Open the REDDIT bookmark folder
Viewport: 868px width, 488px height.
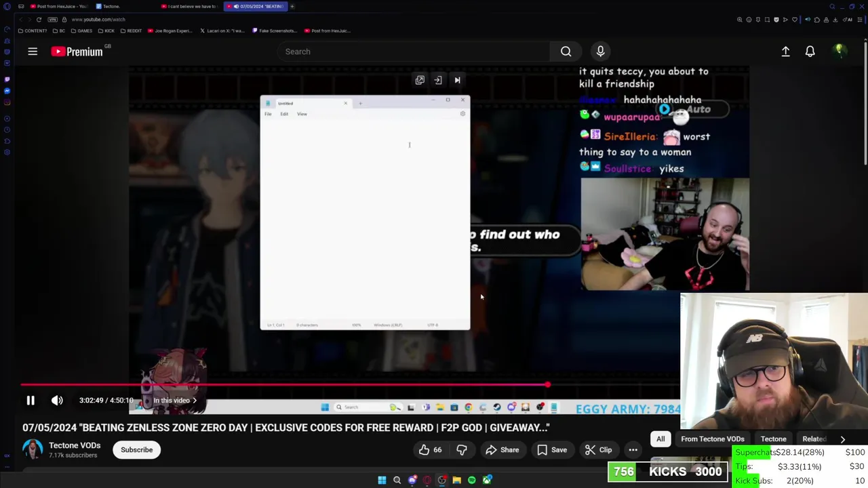point(131,30)
